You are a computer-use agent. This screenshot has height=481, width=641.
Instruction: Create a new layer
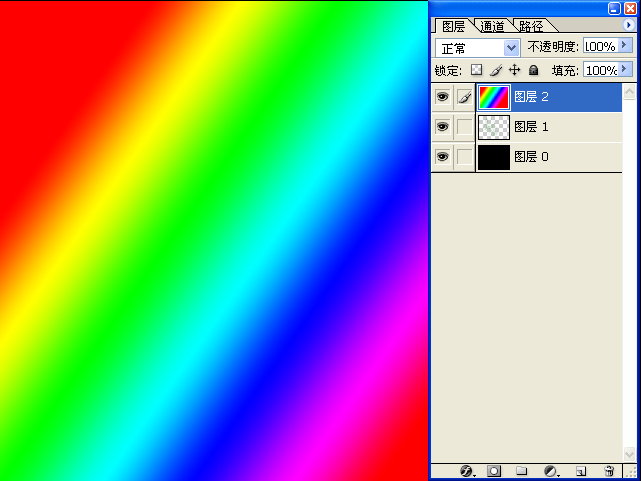coord(581,471)
